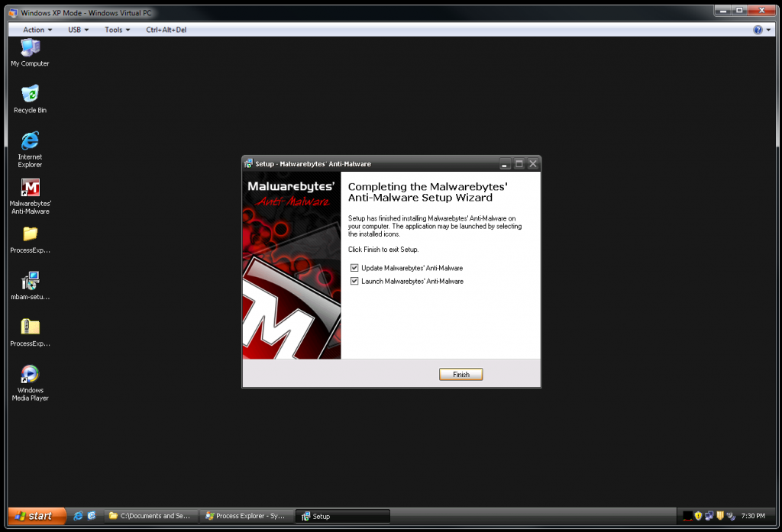The height and width of the screenshot is (532, 782).
Task: Click Finish to exit Setup
Action: click(460, 374)
